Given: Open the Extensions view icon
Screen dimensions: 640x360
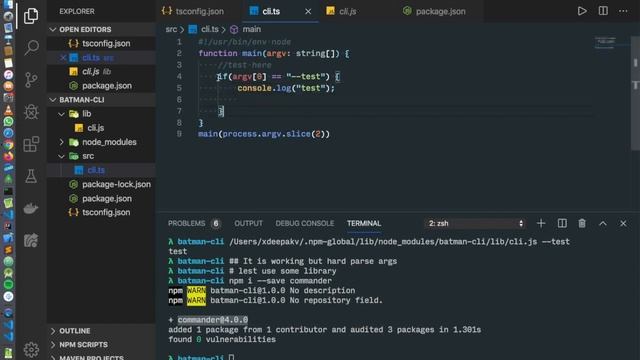Looking at the screenshot, I should [31, 144].
